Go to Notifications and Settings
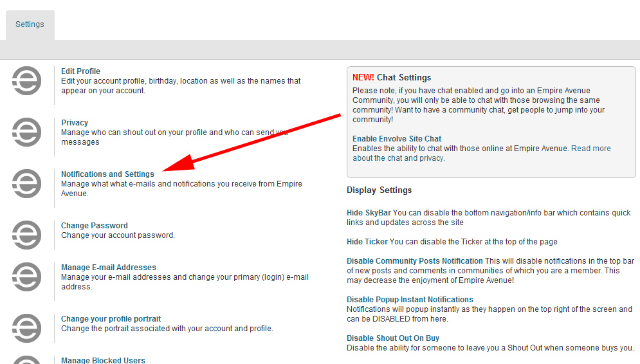The height and width of the screenshot is (364, 640). click(108, 174)
